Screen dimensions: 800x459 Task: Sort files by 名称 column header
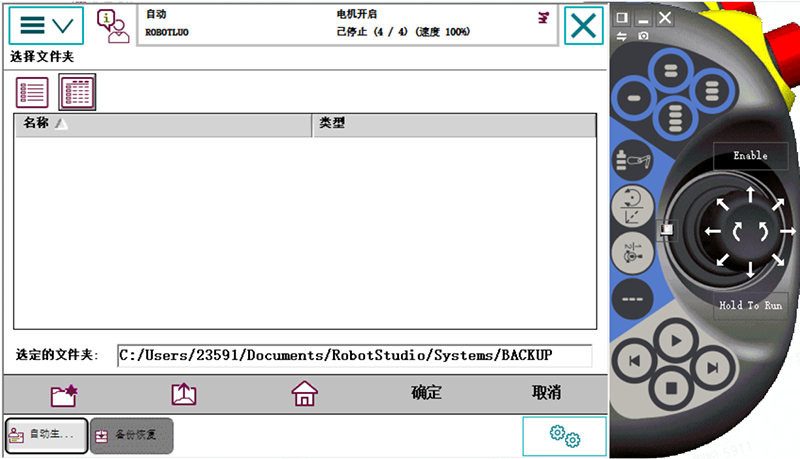click(162, 124)
